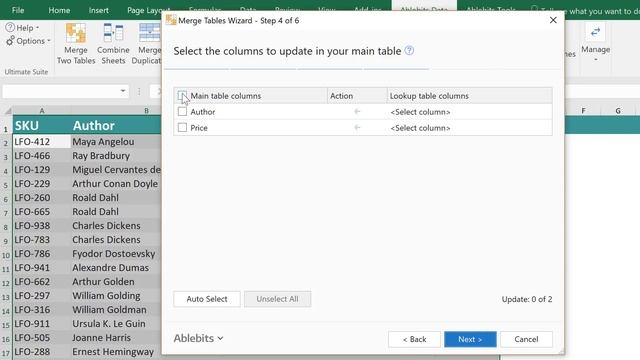This screenshot has height=360, width=640.
Task: Check the Price column checkbox
Action: (x=182, y=128)
